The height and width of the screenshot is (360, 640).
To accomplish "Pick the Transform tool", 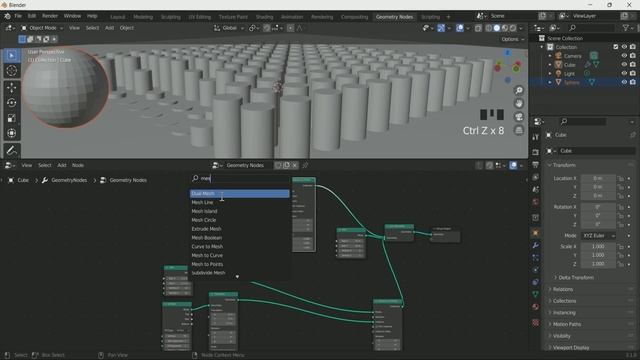I will tap(11, 133).
